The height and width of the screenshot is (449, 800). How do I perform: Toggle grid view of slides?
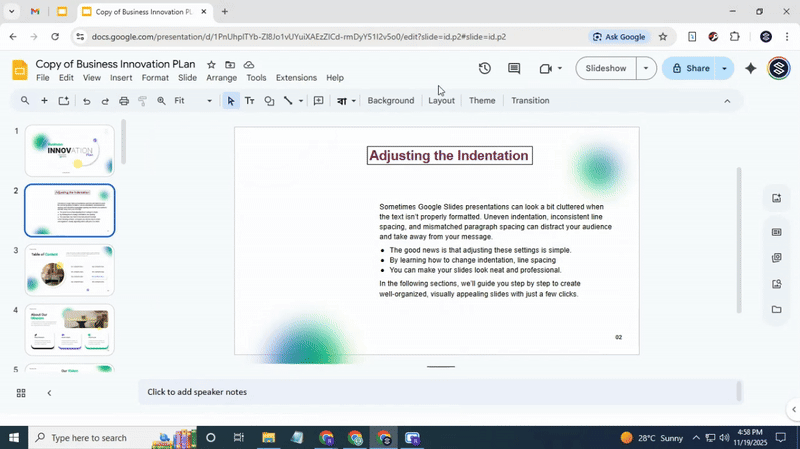point(21,393)
